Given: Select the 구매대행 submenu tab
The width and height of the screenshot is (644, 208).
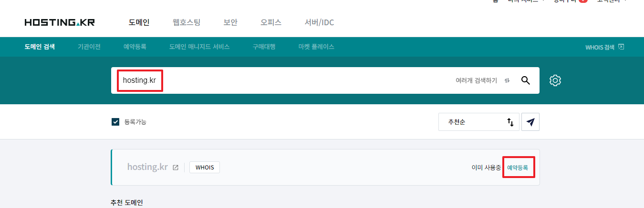Looking at the screenshot, I should click(264, 47).
